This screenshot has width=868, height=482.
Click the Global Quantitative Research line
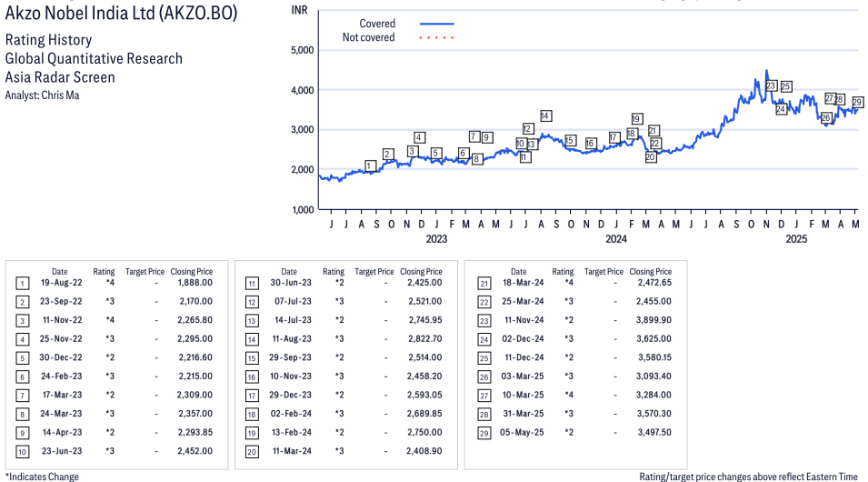(94, 59)
